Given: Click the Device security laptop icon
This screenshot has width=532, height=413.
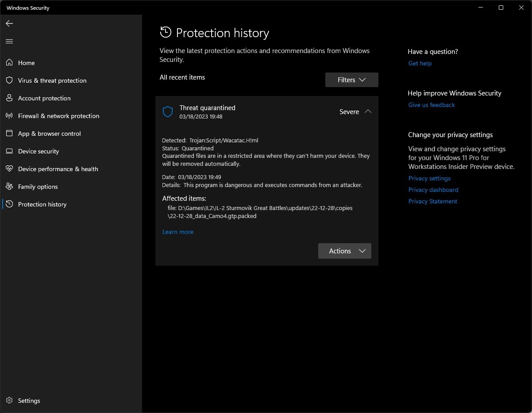Looking at the screenshot, I should tap(9, 151).
